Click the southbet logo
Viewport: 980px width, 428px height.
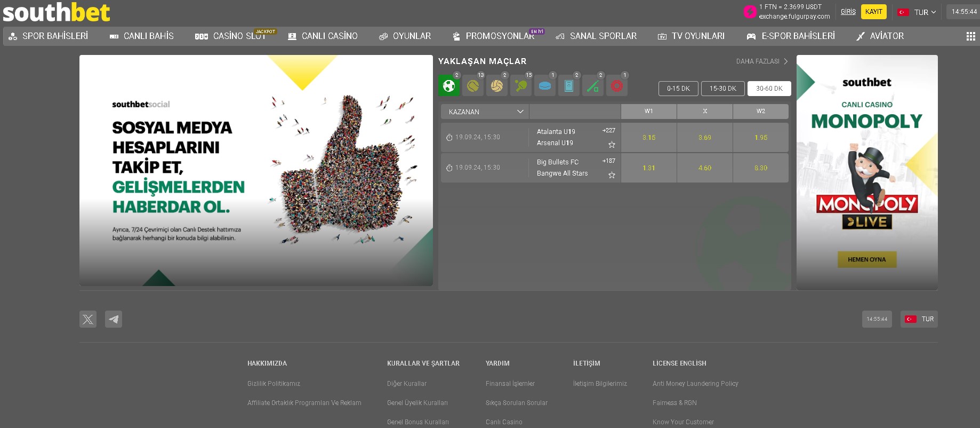[57, 12]
